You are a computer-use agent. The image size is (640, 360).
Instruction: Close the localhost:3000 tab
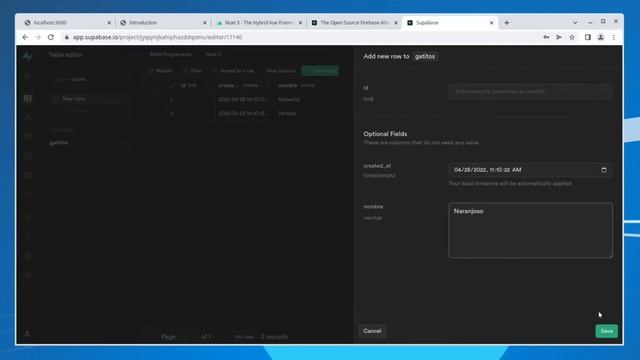109,23
